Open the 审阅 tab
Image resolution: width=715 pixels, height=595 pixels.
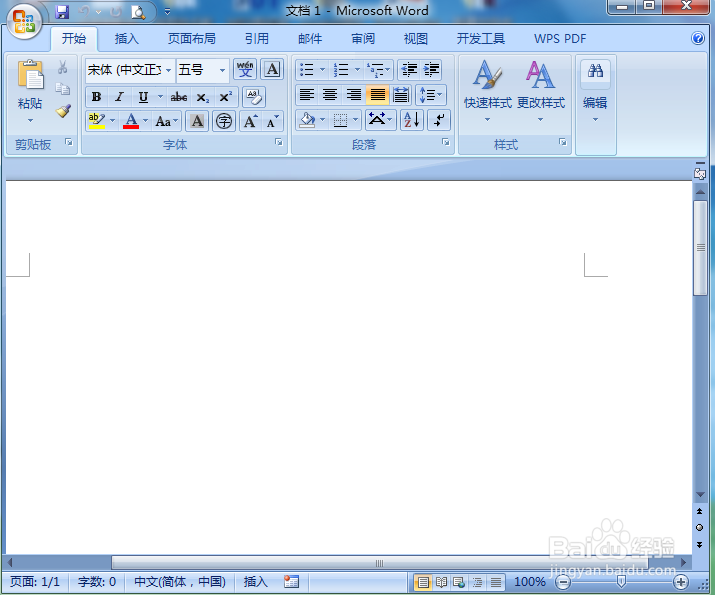[363, 39]
